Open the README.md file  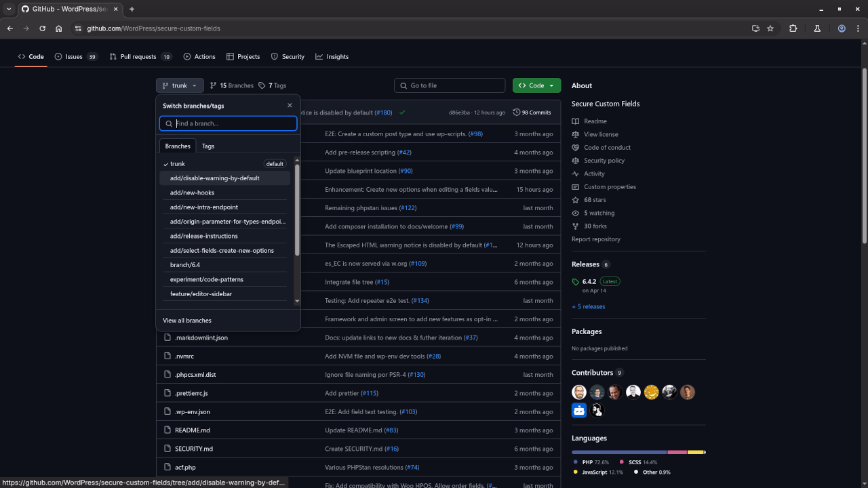pyautogui.click(x=193, y=430)
